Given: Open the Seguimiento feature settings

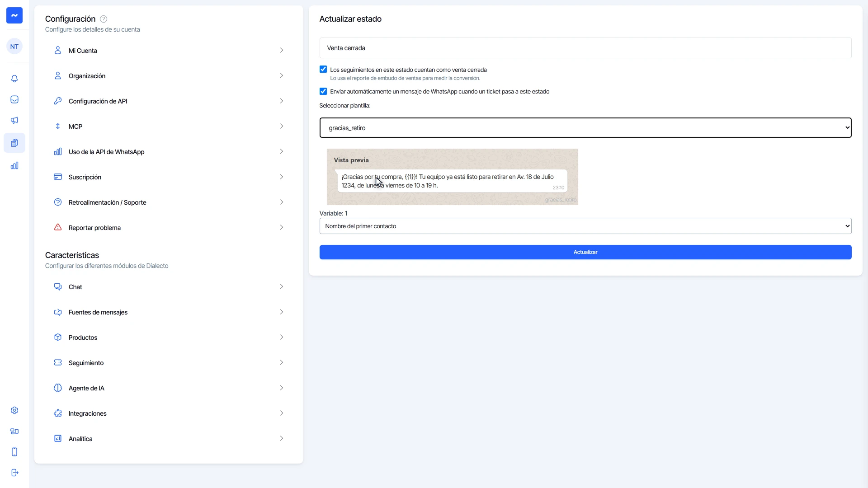Looking at the screenshot, I should coord(169,363).
